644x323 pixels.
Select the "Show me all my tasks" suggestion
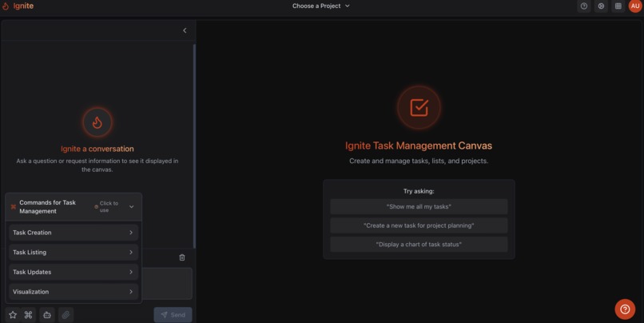click(x=419, y=207)
